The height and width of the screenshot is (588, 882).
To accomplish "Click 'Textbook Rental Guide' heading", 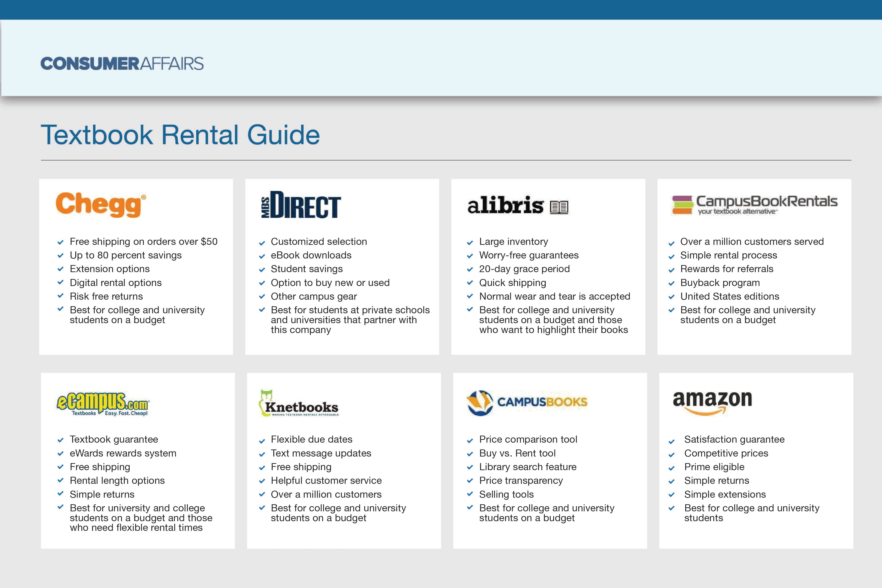I will [x=180, y=135].
